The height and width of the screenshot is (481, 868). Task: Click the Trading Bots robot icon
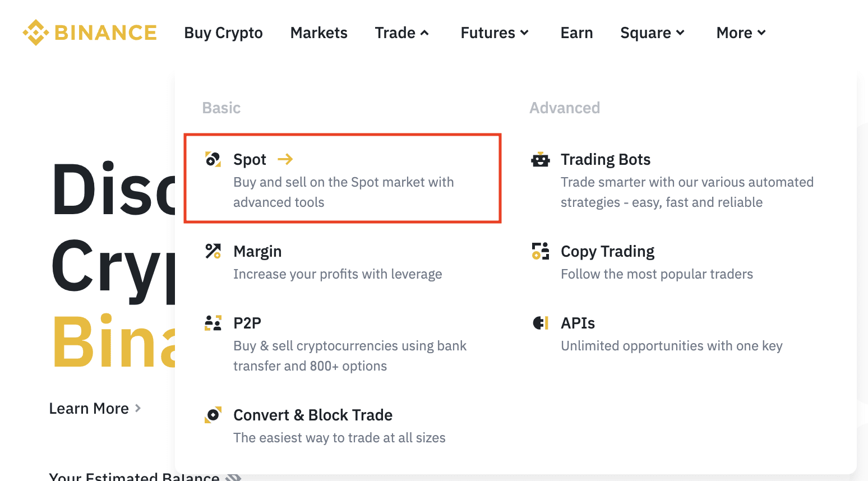click(541, 160)
